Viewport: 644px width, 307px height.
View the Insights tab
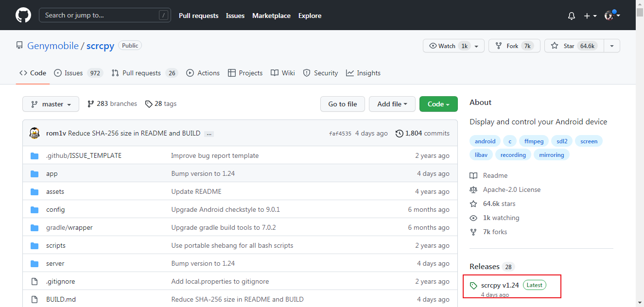(364, 73)
